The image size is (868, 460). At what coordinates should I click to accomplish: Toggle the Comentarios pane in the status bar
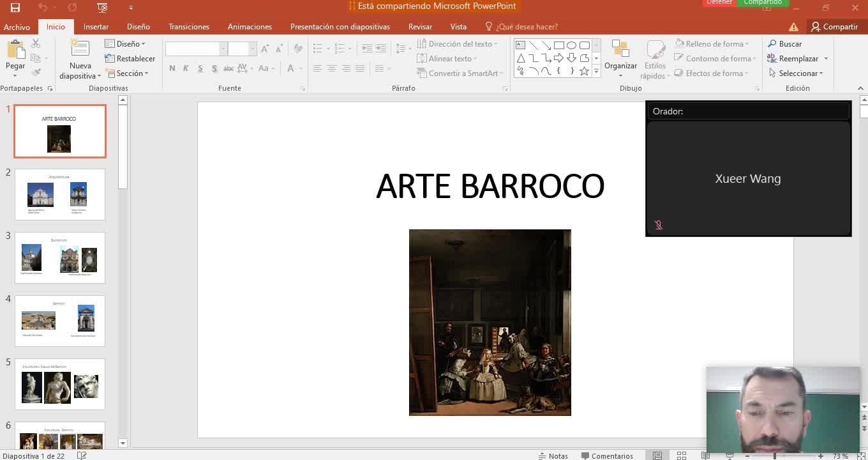[606, 456]
